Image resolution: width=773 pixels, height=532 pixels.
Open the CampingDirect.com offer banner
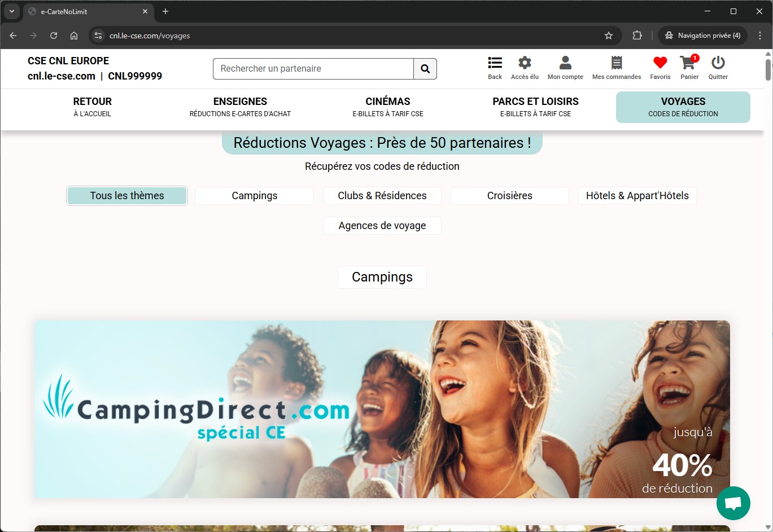coord(382,409)
